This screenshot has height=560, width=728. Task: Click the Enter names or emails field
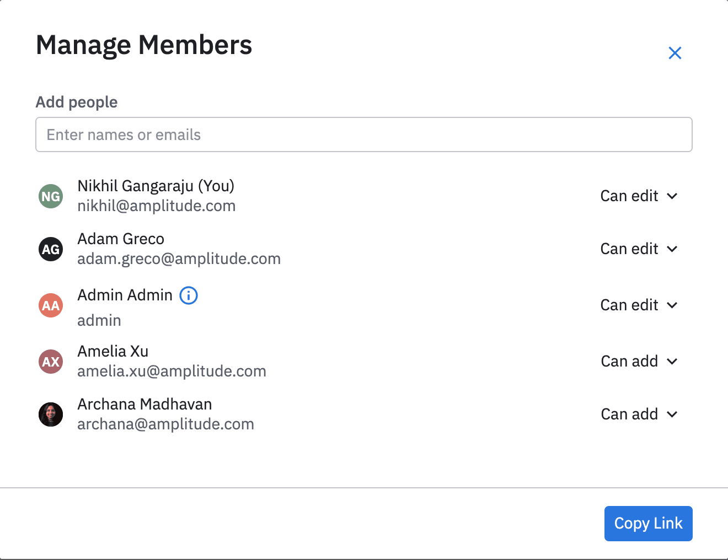point(364,134)
